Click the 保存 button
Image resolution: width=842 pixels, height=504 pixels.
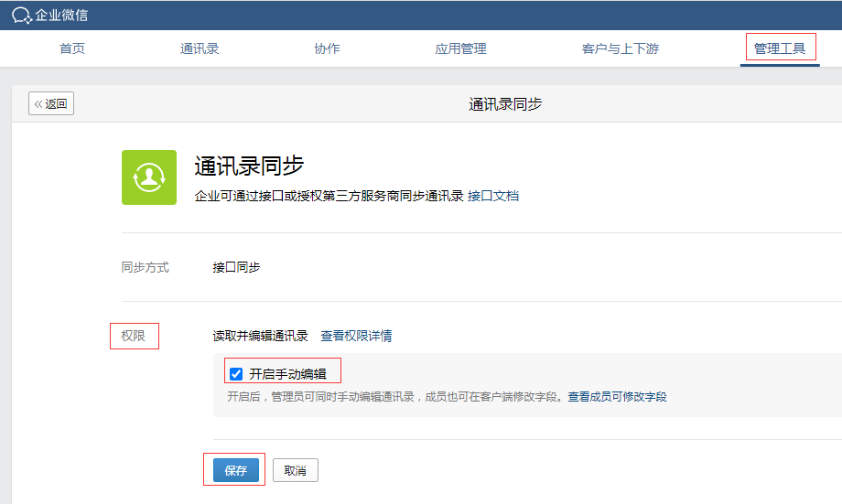click(x=236, y=470)
